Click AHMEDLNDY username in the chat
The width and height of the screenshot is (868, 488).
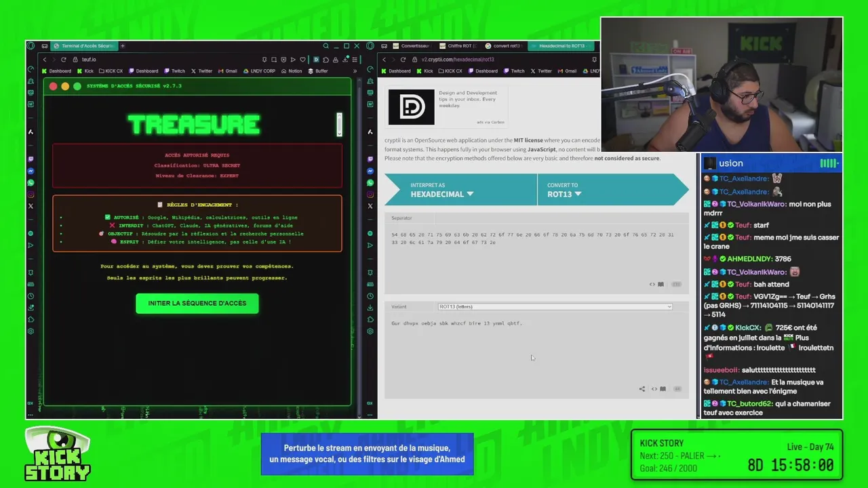pos(749,259)
